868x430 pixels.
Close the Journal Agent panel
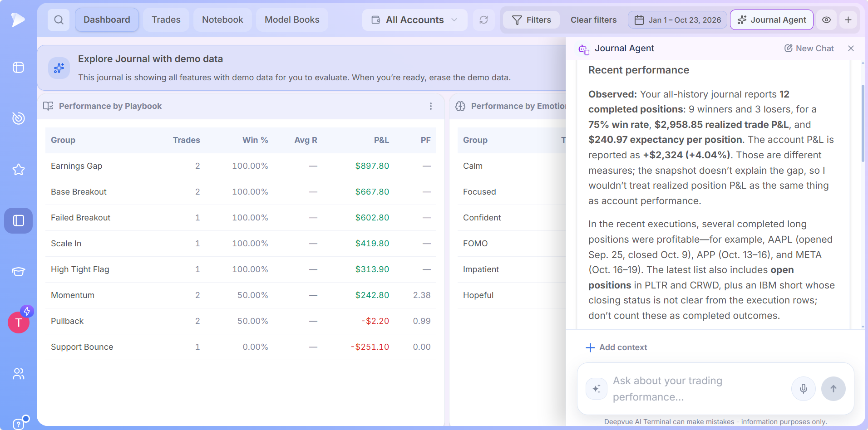(x=851, y=49)
